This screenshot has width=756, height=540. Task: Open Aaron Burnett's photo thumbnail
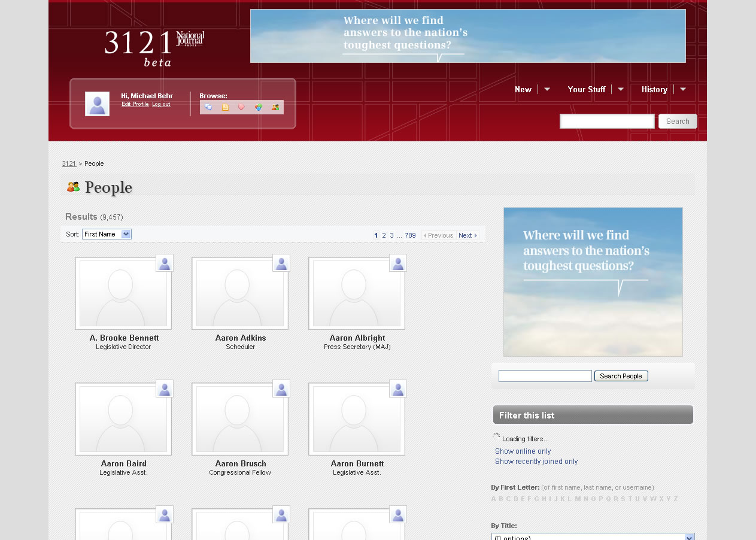(357, 419)
